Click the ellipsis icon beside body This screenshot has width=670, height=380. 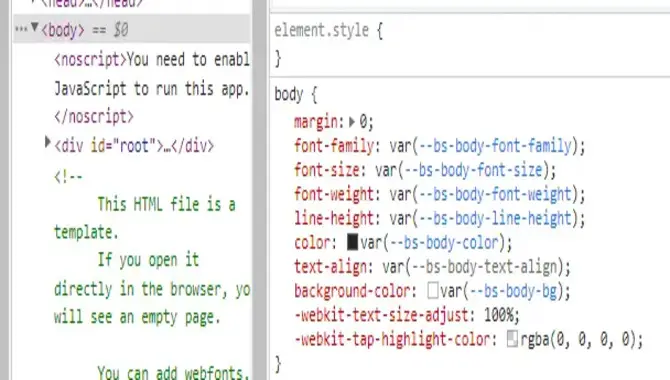tap(21, 29)
